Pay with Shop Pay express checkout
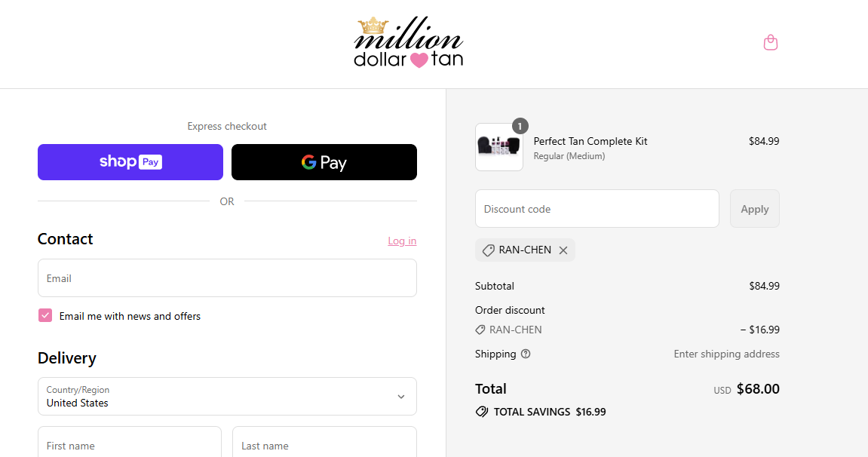The width and height of the screenshot is (868, 457). (x=130, y=162)
